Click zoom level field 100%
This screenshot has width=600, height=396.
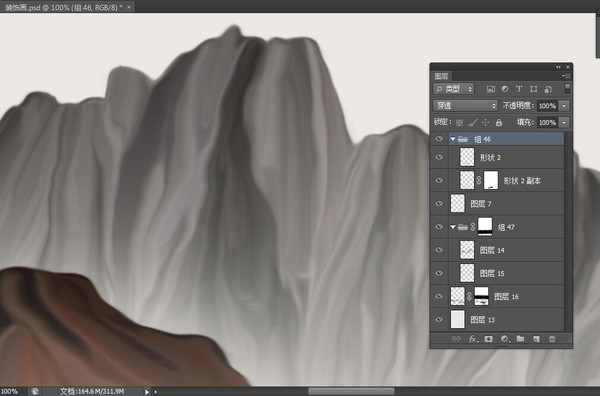[10, 391]
